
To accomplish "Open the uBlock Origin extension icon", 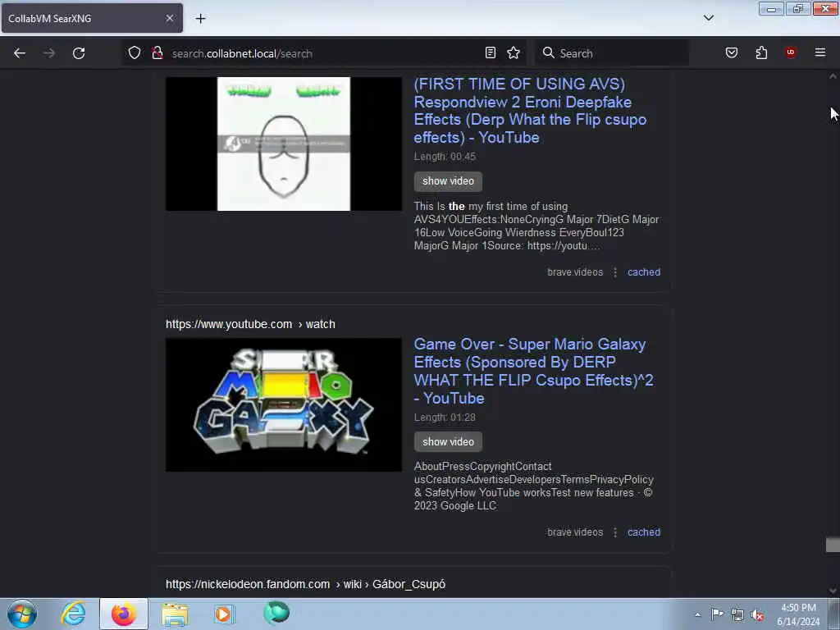I will pos(790,52).
